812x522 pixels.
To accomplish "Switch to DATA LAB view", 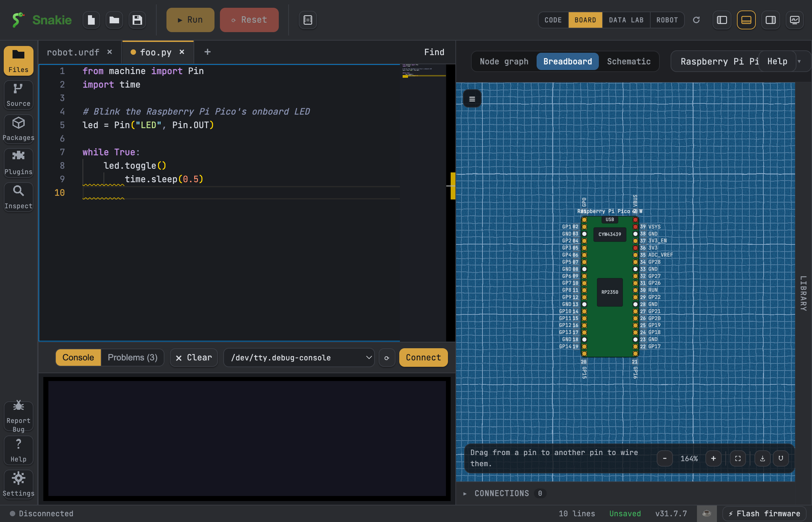I will coord(626,20).
